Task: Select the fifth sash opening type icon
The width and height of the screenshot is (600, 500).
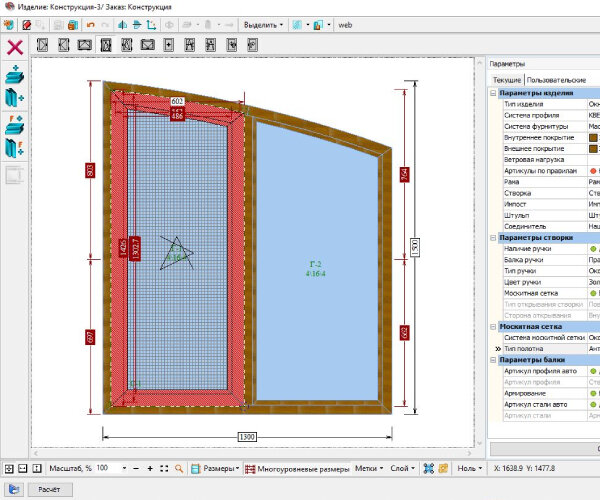Action: click(127, 45)
